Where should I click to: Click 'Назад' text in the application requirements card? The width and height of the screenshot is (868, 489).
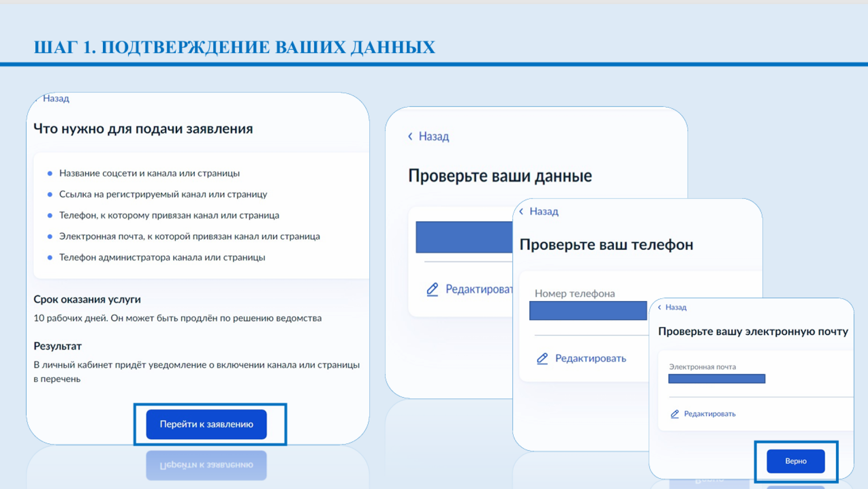click(56, 99)
